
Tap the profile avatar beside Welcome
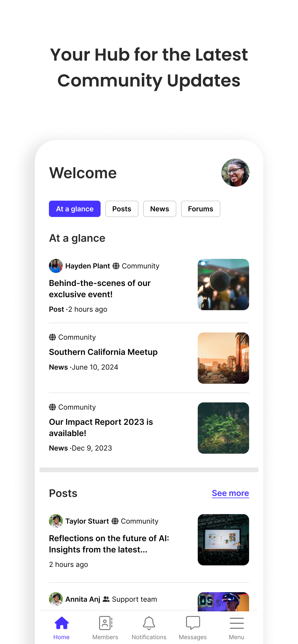(x=235, y=172)
